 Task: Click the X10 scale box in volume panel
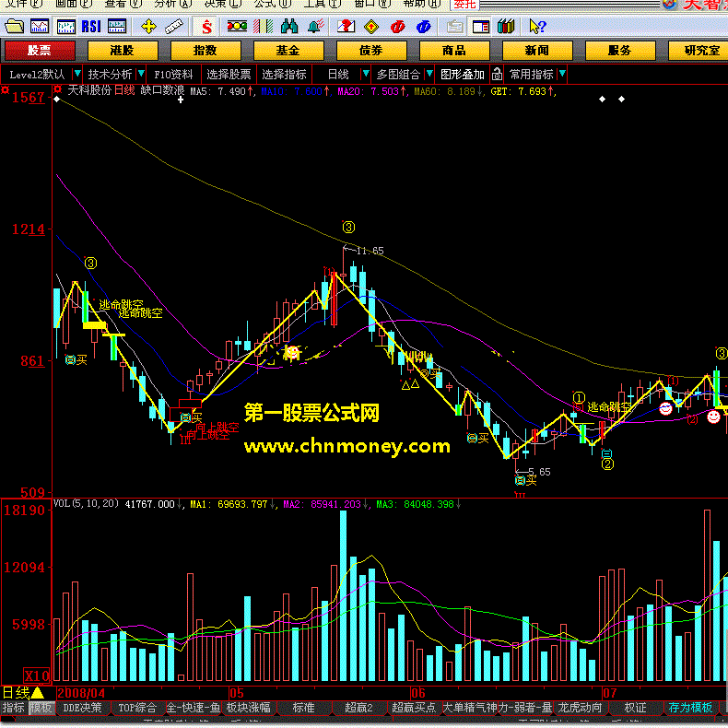coord(37,676)
